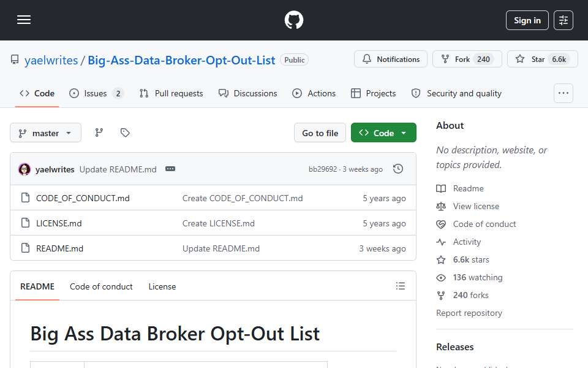Image resolution: width=588 pixels, height=368 pixels.
Task: Click the 3 weeks ago timestamp for README.md
Action: pyautogui.click(x=382, y=248)
